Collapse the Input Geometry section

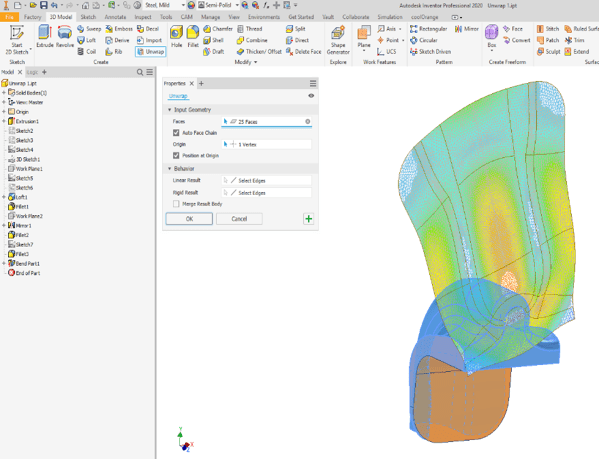pyautogui.click(x=170, y=110)
